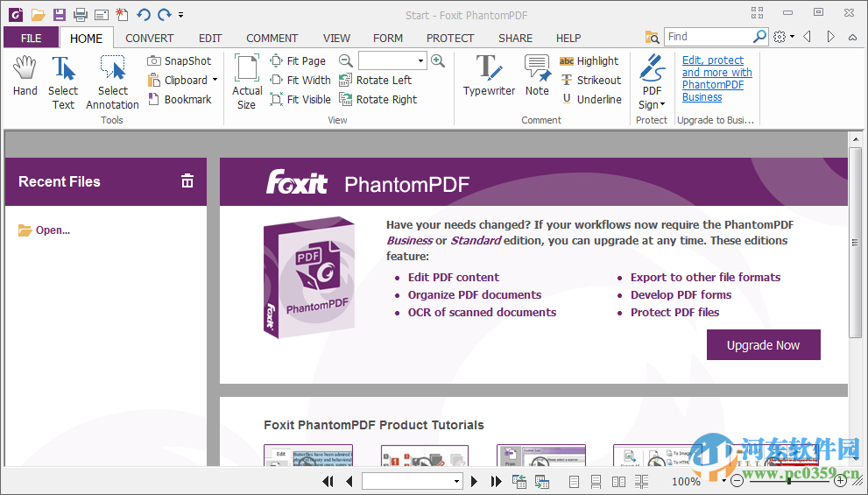Go to the last page in status bar
This screenshot has height=495, width=868.
point(496,481)
